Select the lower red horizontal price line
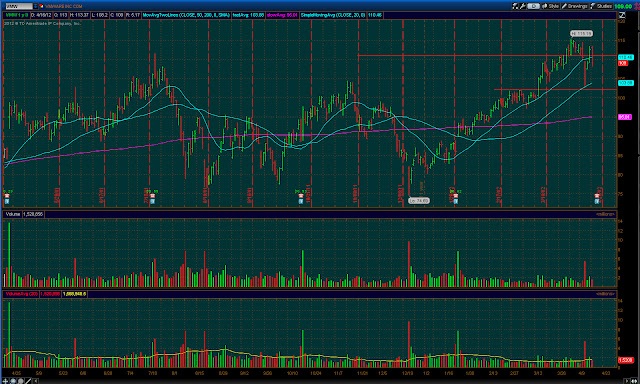Image resolution: width=640 pixels, height=384 pixels. [x=555, y=89]
